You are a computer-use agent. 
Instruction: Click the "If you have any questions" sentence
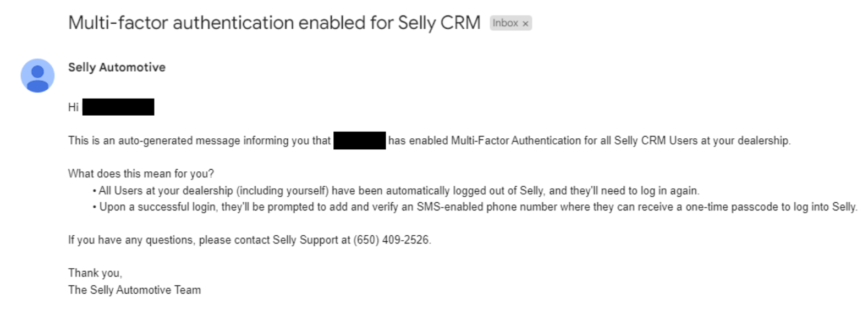pyautogui.click(x=250, y=240)
